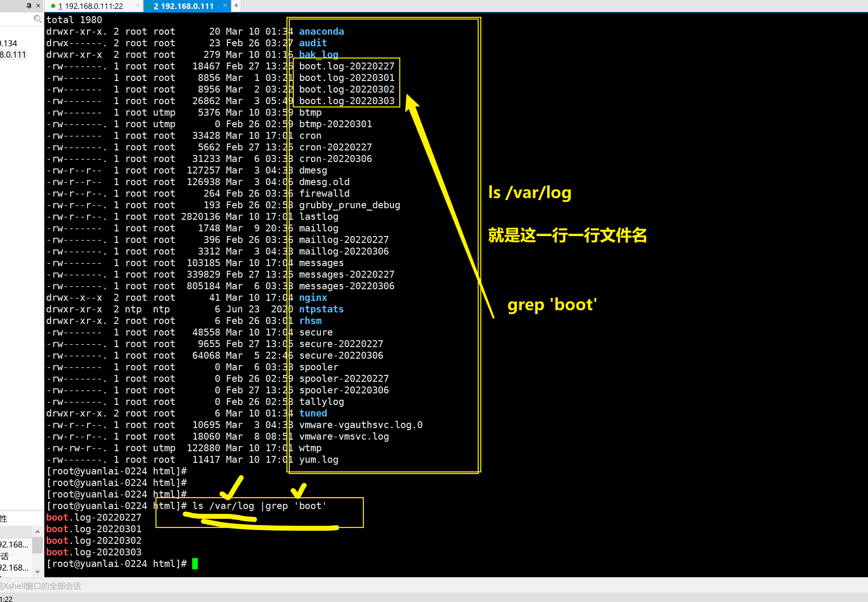The height and width of the screenshot is (602, 868).
Task: Click the 'anaconda' directory name
Action: pos(322,31)
